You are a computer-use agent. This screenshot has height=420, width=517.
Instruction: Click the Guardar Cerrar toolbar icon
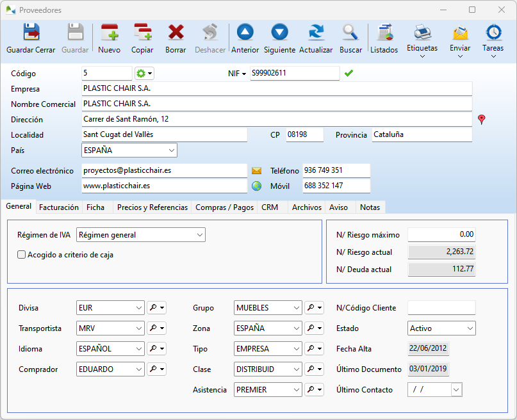point(31,38)
